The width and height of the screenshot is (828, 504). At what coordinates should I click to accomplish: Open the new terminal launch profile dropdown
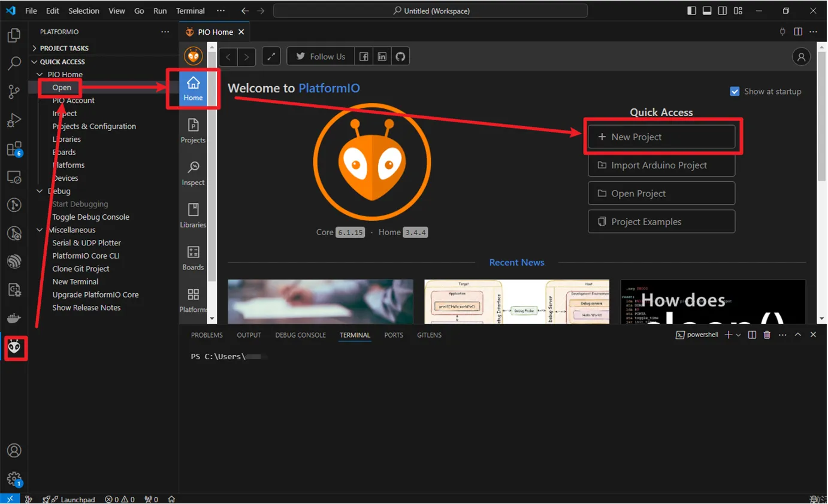click(738, 335)
